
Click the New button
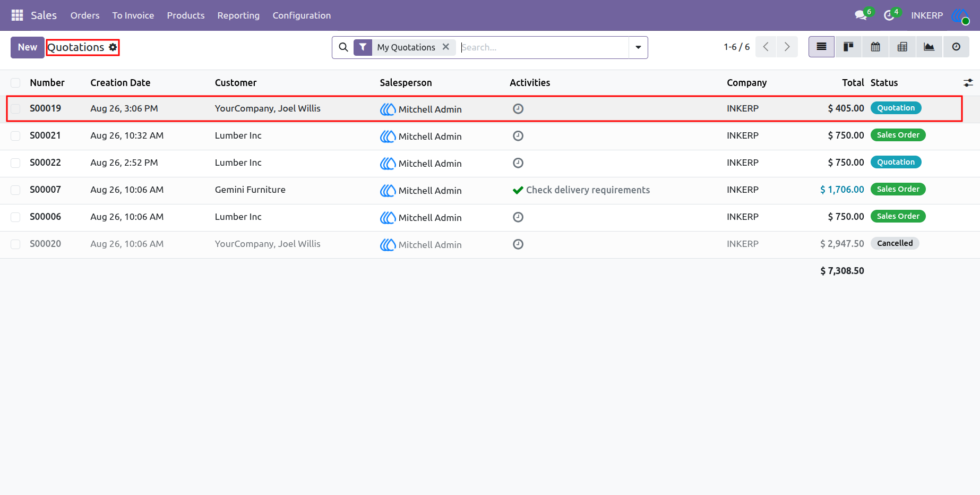pyautogui.click(x=28, y=47)
